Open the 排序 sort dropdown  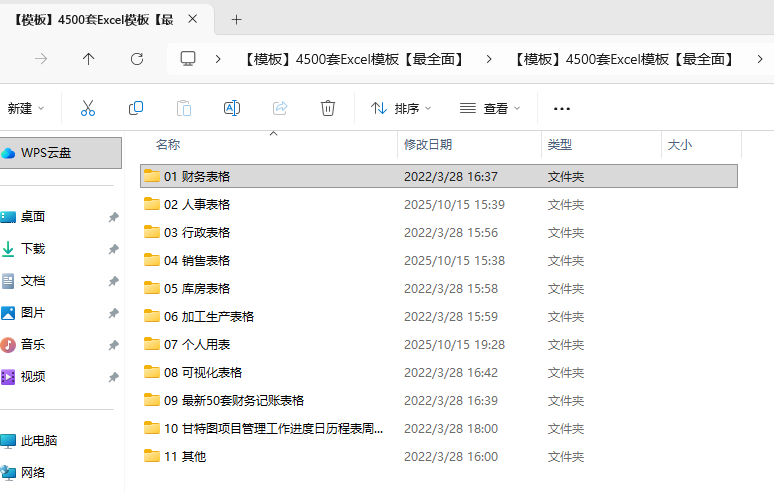coord(401,108)
